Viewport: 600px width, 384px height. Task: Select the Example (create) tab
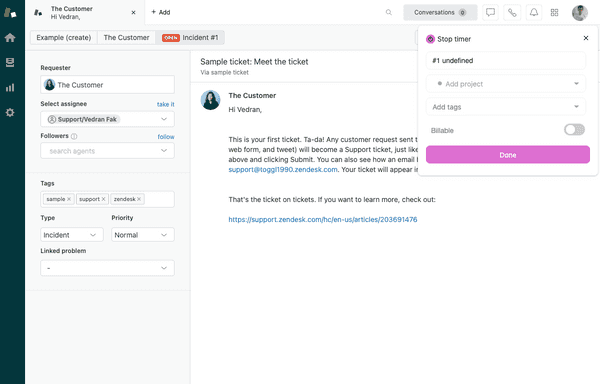[64, 37]
